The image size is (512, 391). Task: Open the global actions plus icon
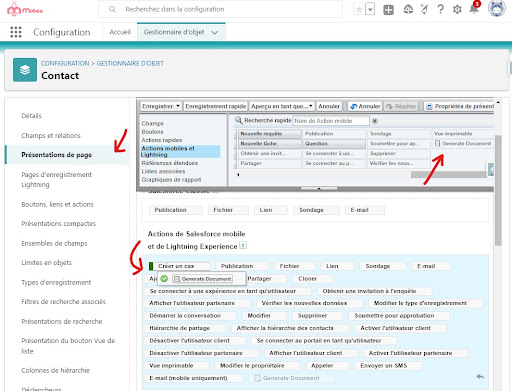coord(388,10)
